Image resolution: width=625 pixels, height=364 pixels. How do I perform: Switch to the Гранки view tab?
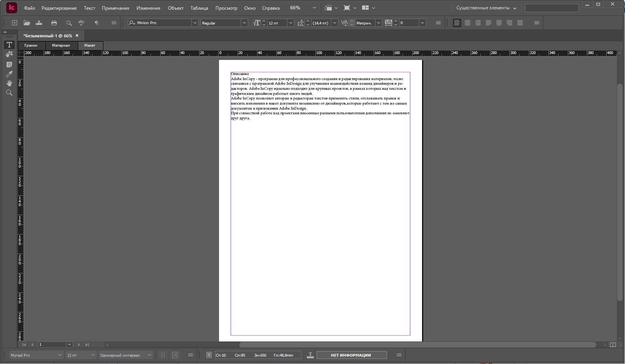coord(31,45)
